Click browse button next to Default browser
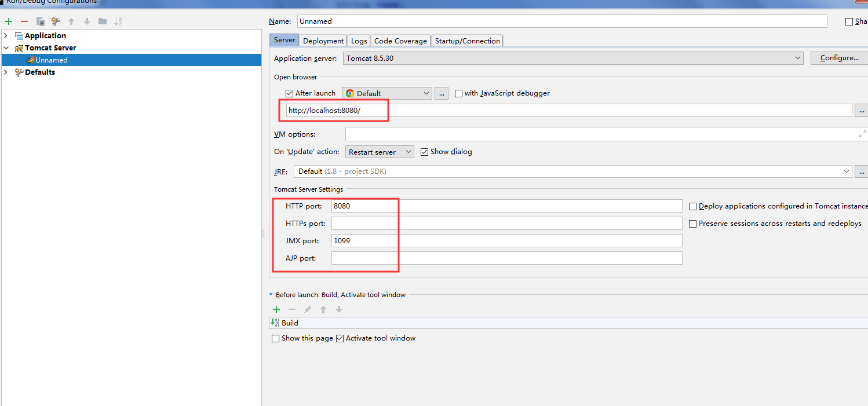Viewport: 868px width, 406px height. [x=442, y=93]
